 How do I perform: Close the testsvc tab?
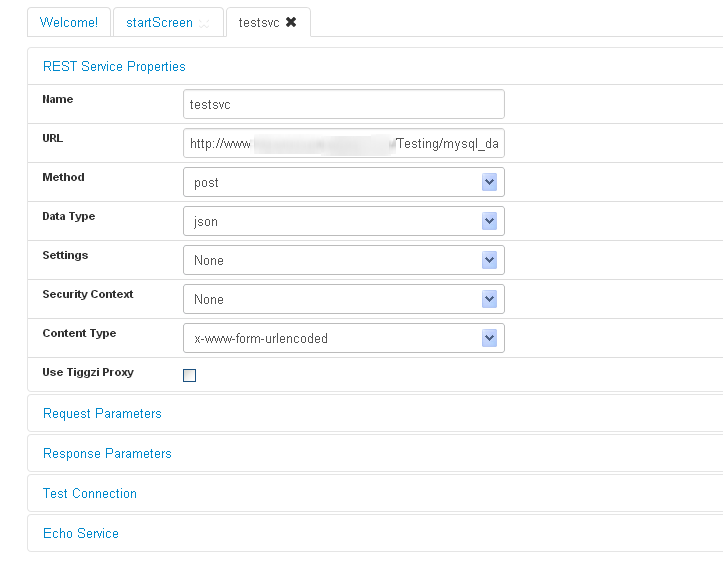[x=291, y=22]
